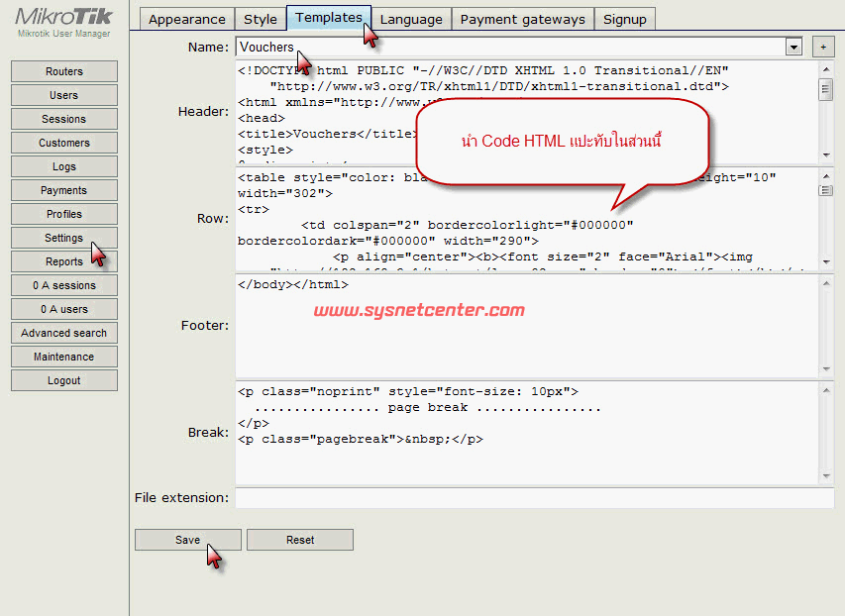
Task: Reset the template form
Action: (300, 540)
